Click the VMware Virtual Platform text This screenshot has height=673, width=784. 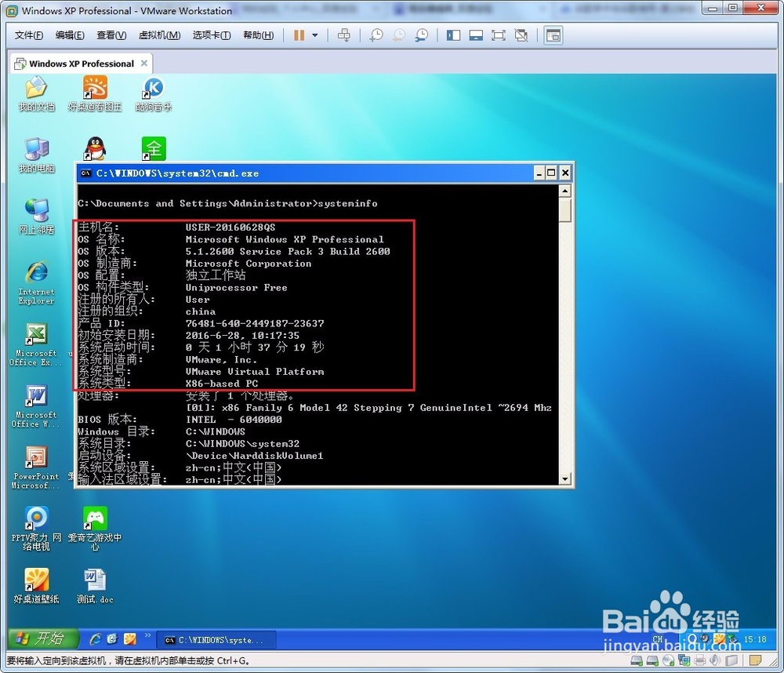pos(255,371)
